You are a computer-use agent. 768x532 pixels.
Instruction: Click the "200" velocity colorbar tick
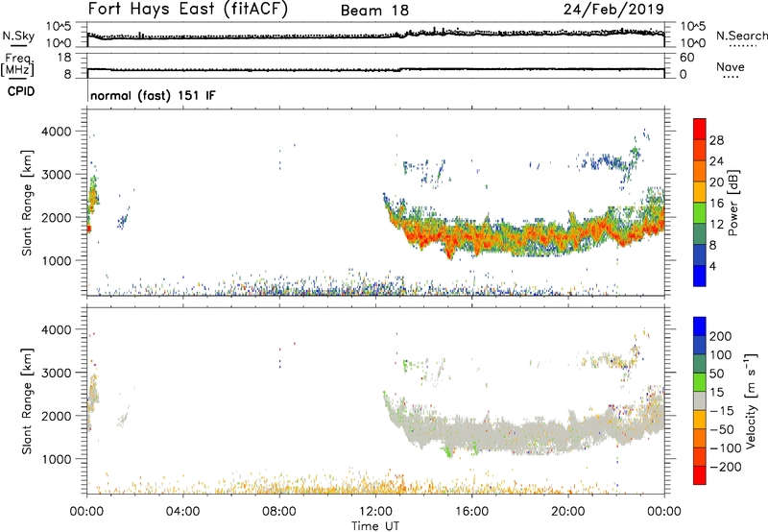pos(721,336)
